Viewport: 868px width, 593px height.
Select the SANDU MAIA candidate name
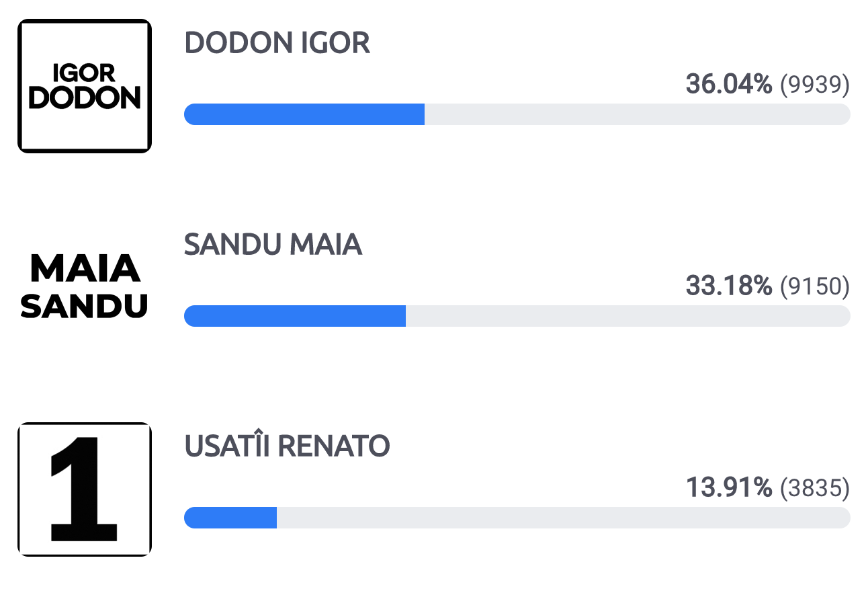coord(273,245)
